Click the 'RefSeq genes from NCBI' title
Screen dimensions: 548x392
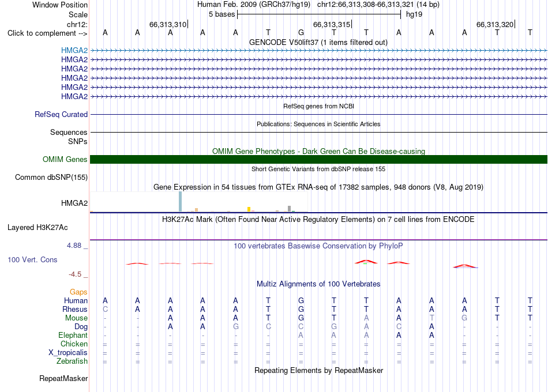pos(318,106)
